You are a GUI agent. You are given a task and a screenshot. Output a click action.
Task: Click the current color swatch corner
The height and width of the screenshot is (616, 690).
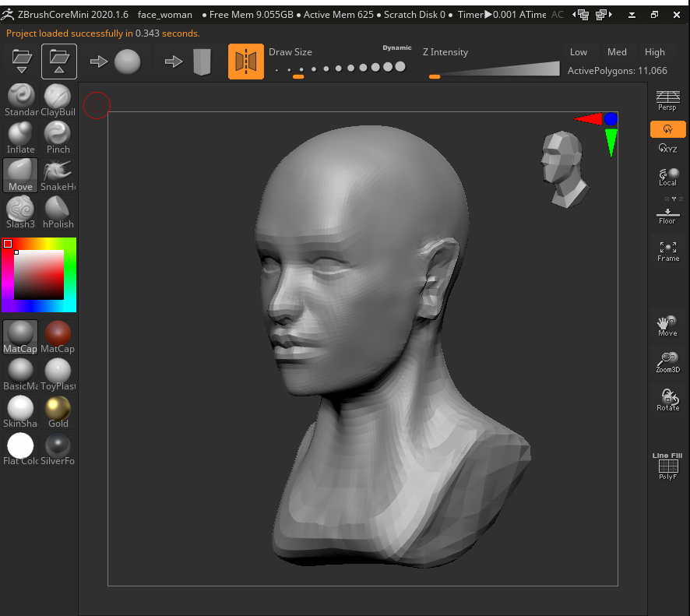pyautogui.click(x=8, y=244)
